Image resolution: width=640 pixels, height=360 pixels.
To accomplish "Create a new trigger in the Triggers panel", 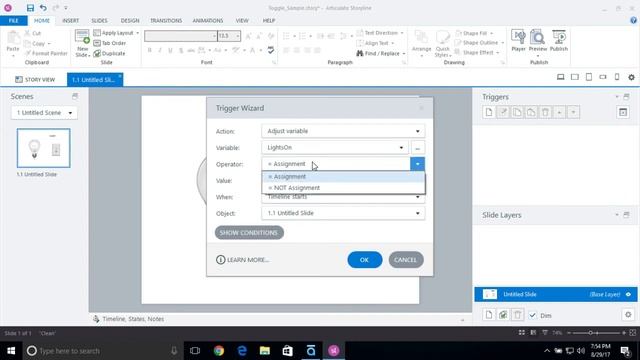I will [x=489, y=112].
